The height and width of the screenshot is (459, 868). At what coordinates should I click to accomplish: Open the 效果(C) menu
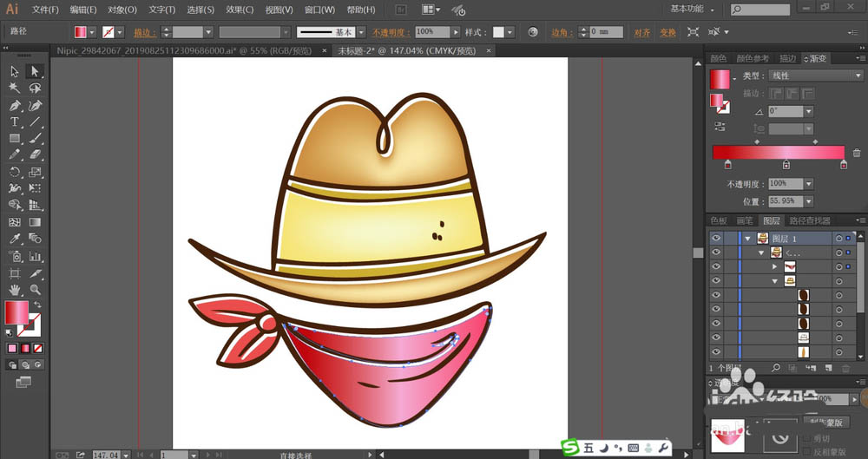240,10
